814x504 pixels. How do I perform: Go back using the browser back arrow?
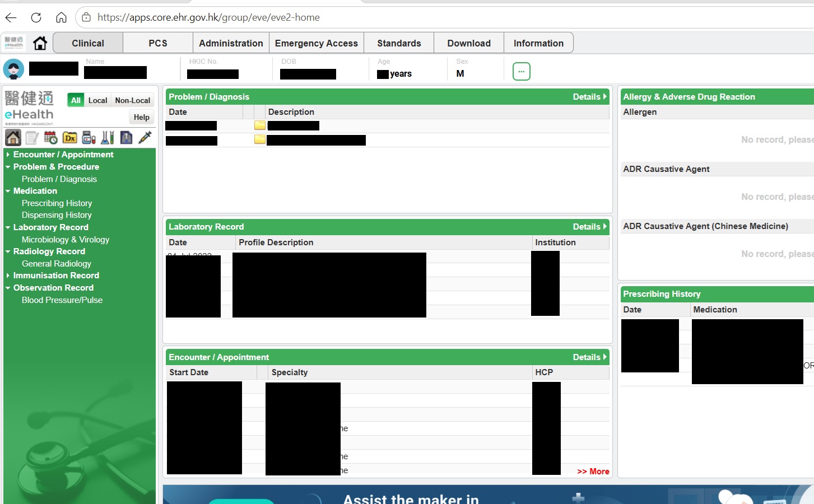point(11,17)
